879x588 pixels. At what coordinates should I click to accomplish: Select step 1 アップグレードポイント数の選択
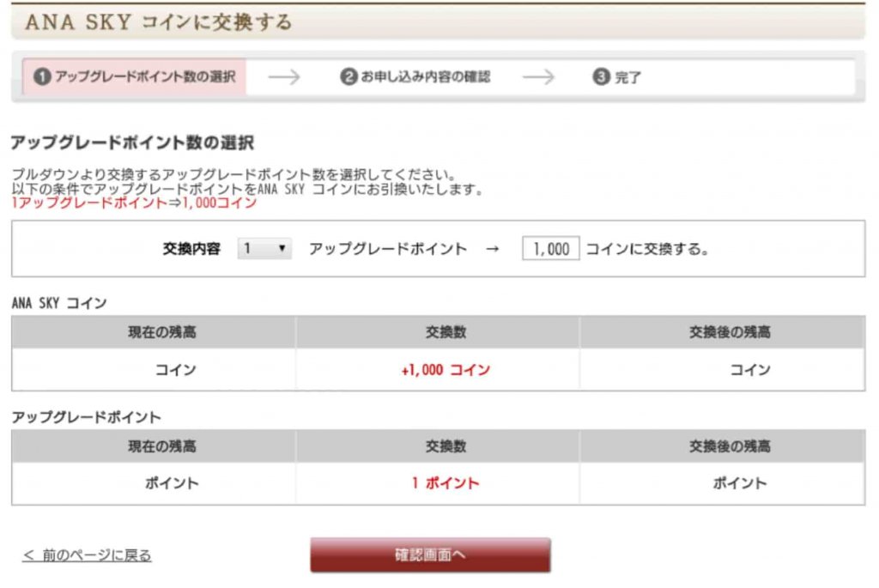[x=135, y=76]
